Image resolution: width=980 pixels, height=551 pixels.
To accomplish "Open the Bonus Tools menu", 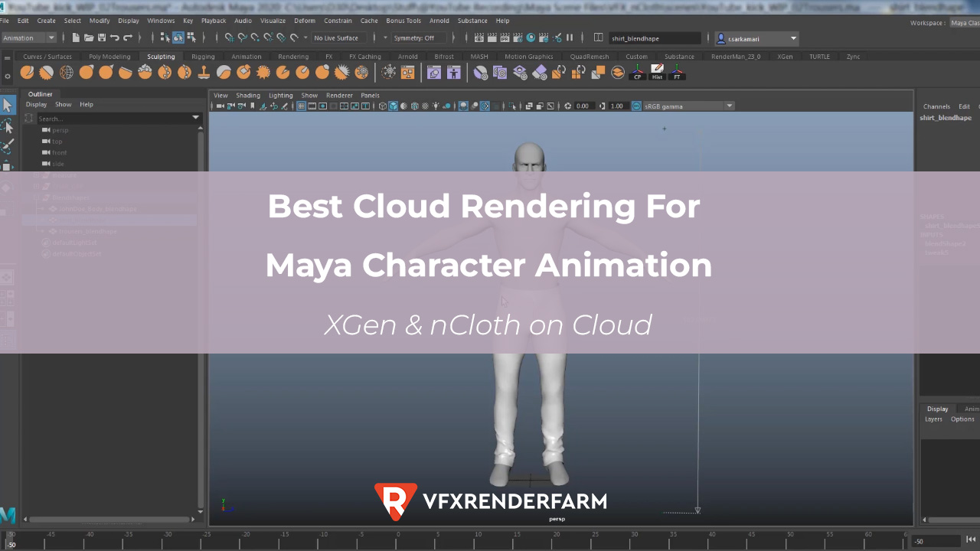I will 403,21.
